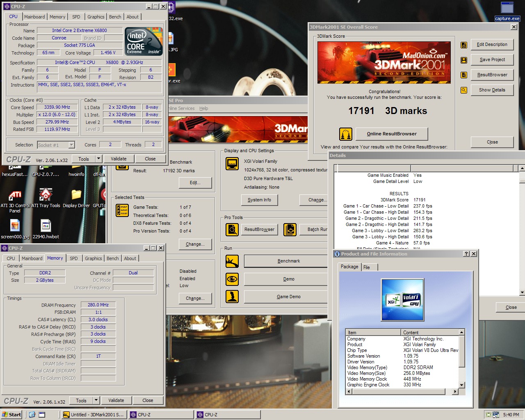The image size is (525, 420).
Task: Switch to Graphics tab in top CPU-Z window
Action: pos(96,17)
